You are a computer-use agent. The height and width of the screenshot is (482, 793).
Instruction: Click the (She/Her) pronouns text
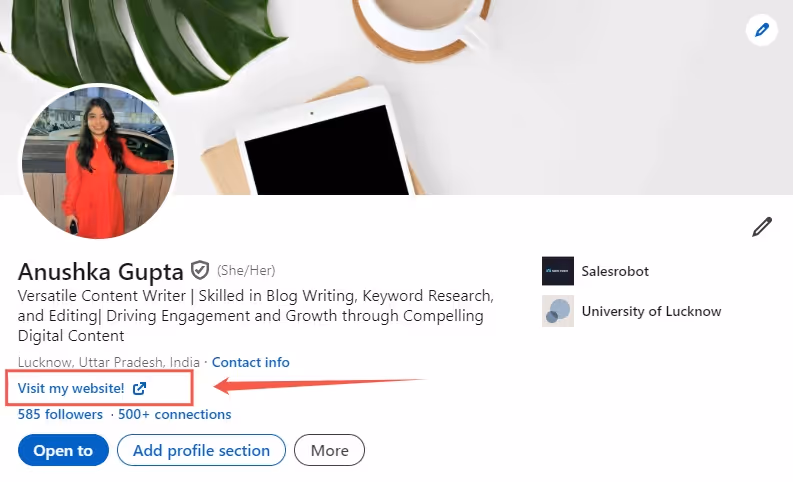click(x=246, y=271)
